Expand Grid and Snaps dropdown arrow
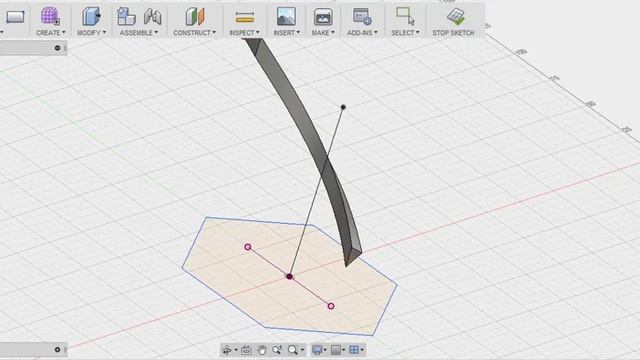 344,350
